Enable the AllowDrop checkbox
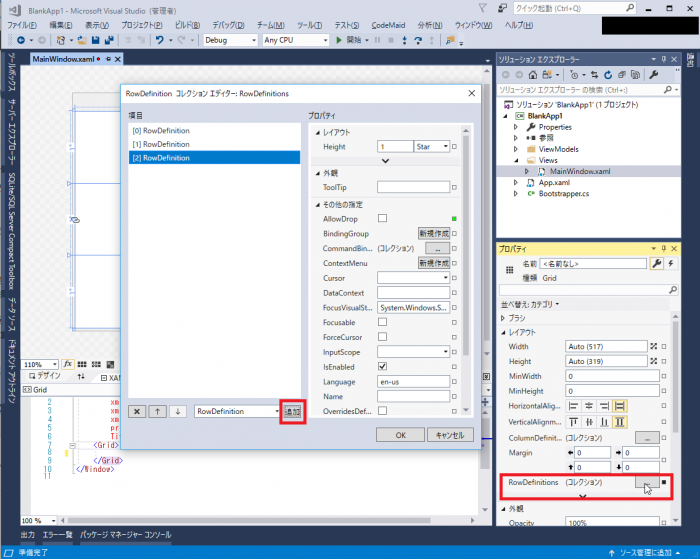The image size is (700, 559). click(x=382, y=218)
